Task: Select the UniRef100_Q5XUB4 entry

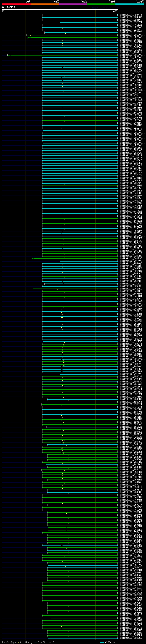Action: (x=131, y=65)
